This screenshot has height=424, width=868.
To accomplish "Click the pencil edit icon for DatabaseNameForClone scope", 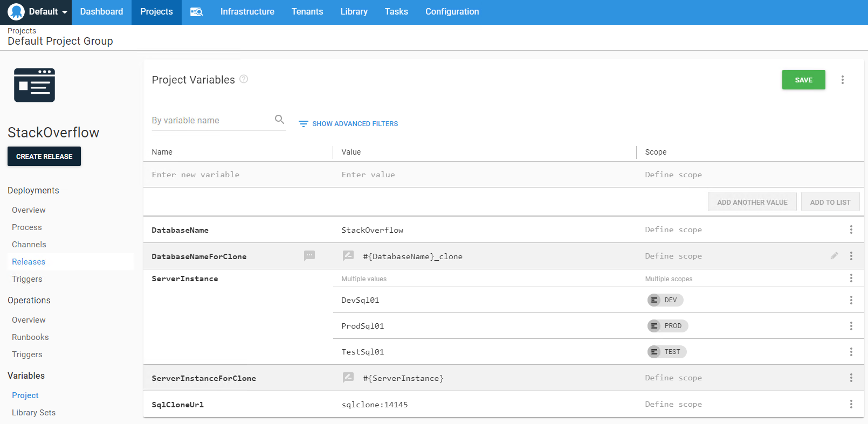I will tap(834, 256).
